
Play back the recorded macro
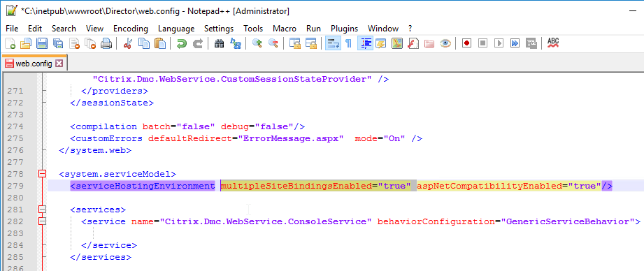[x=499, y=43]
